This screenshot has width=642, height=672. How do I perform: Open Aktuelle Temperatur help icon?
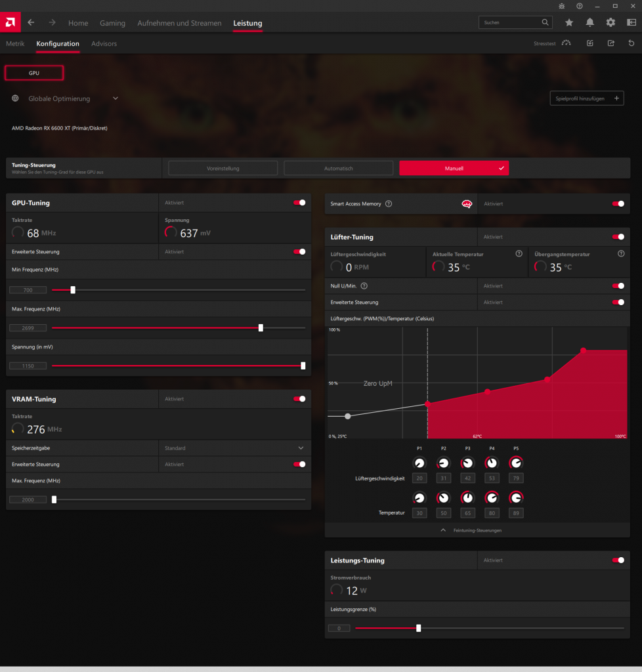[x=519, y=254]
